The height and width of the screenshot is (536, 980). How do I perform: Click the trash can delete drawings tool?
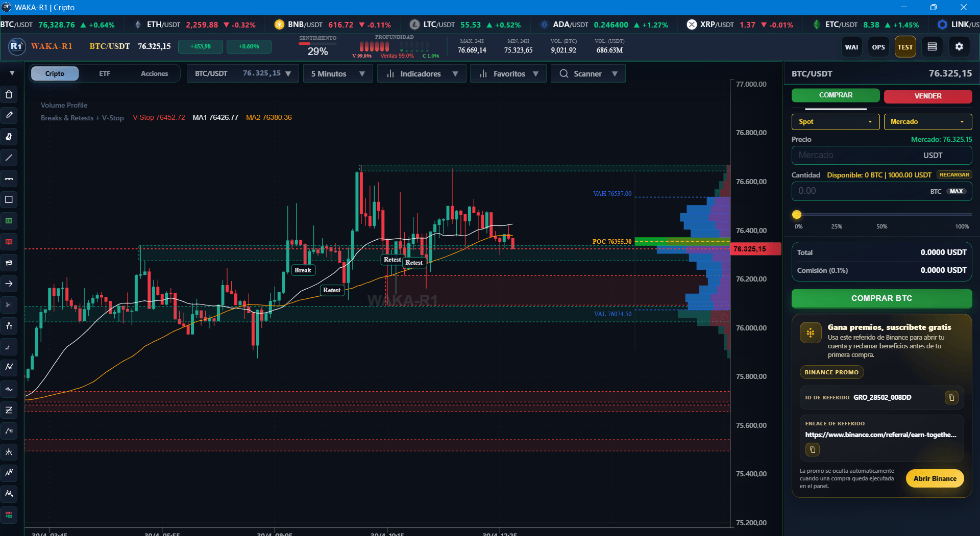tap(9, 94)
